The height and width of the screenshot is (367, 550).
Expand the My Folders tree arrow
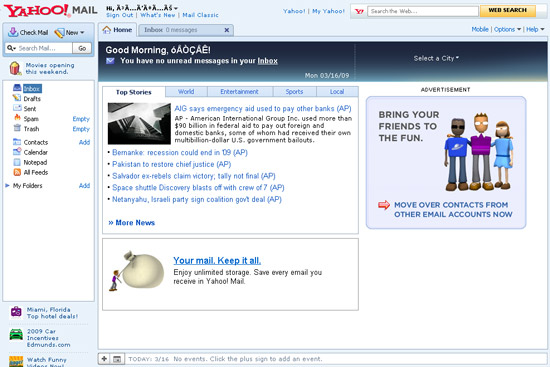pyautogui.click(x=7, y=185)
